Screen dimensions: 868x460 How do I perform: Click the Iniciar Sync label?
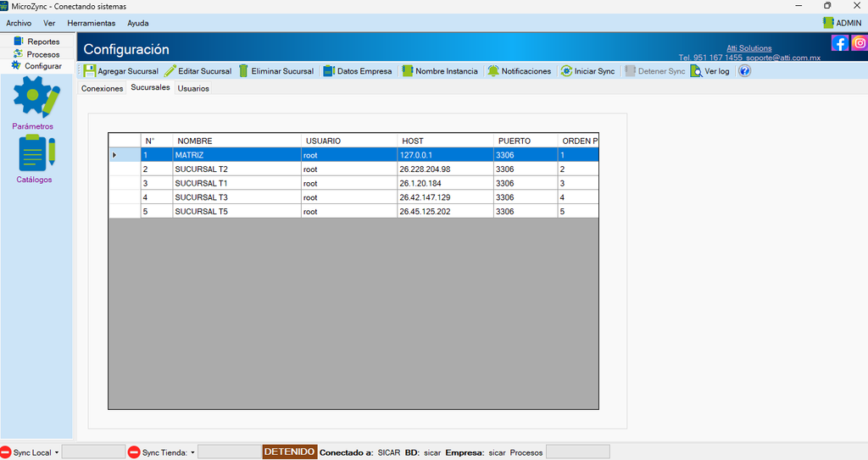[x=594, y=71]
